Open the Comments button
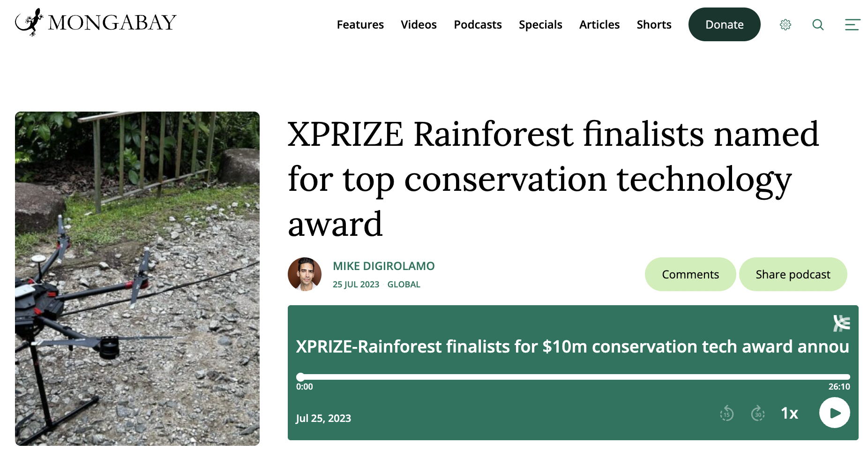Image resolution: width=868 pixels, height=451 pixels. click(x=690, y=274)
